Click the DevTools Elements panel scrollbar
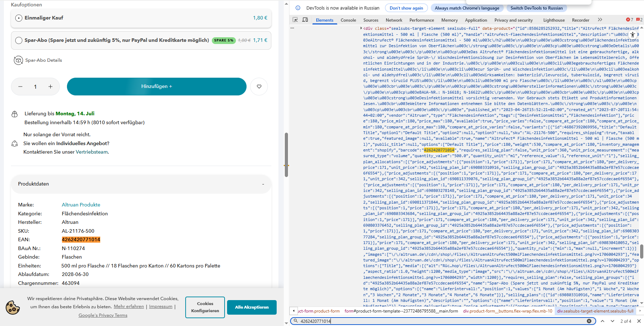Image resolution: width=644 pixels, height=326 pixels. coord(642,252)
